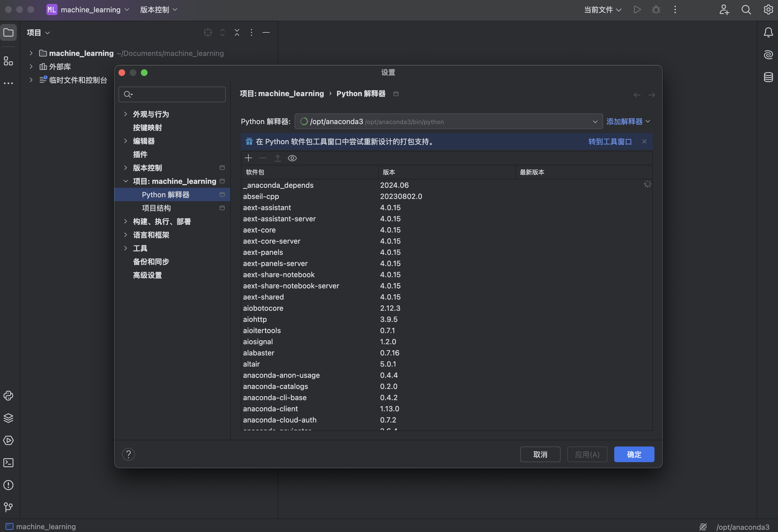This screenshot has width=778, height=532.
Task: Open the Terminal tool window
Action: (x=8, y=463)
